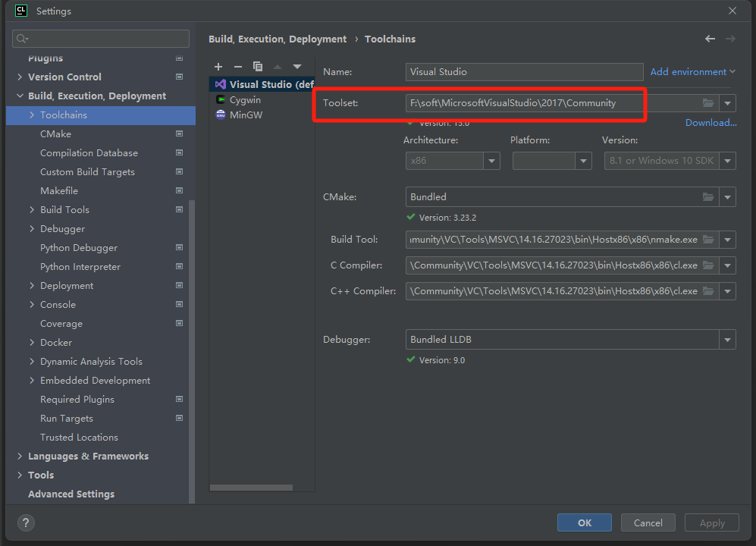Open Dynamic Analysis Tools settings
Viewport: 756px width, 546px height.
coord(91,361)
